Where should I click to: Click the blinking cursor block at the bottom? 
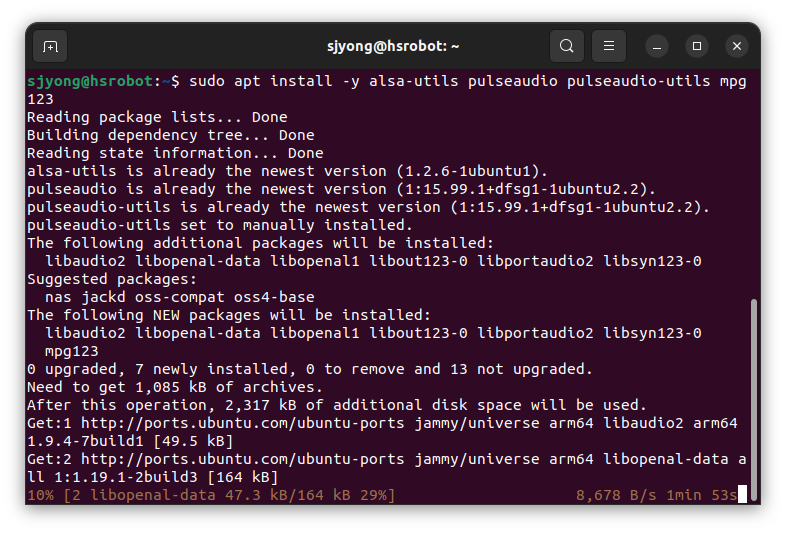click(x=742, y=494)
